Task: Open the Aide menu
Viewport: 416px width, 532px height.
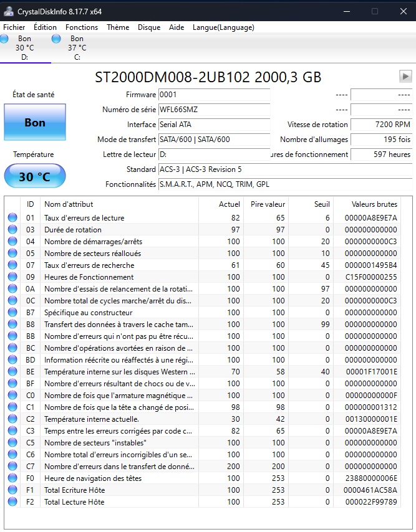Action: coord(177,27)
